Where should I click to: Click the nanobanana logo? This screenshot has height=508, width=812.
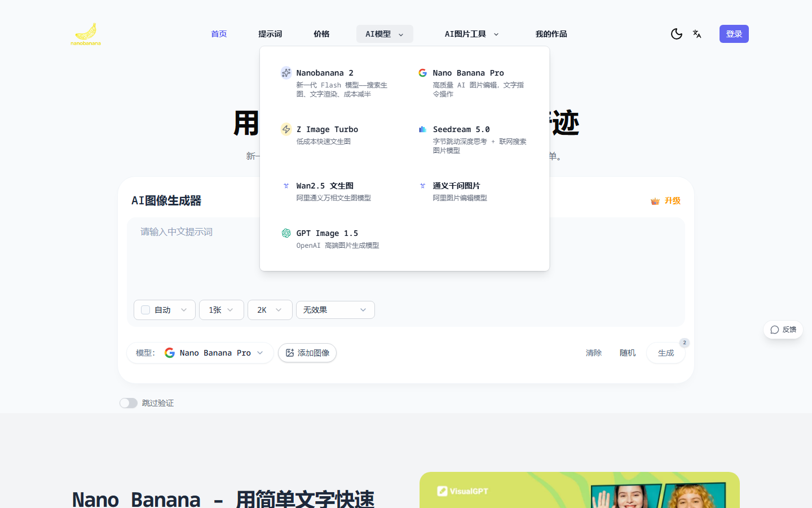(86, 34)
